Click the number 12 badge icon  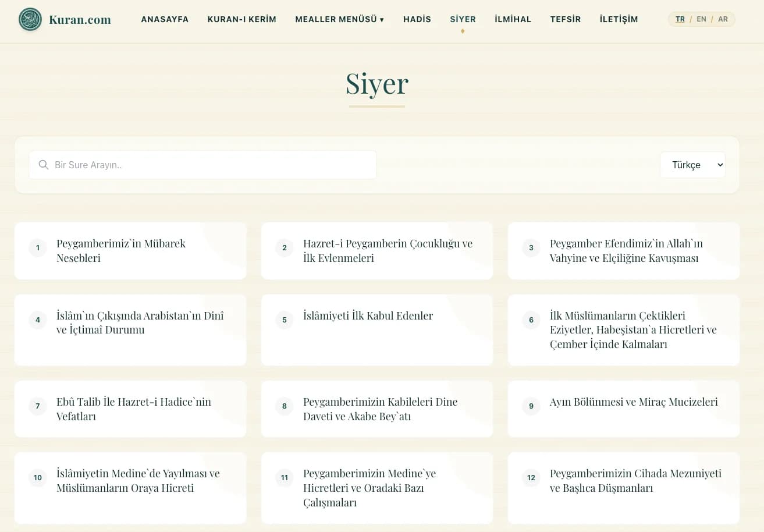click(x=531, y=478)
